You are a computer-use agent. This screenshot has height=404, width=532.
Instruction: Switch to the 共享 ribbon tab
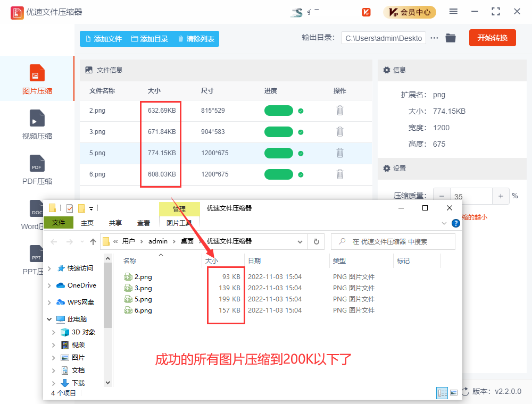pos(115,223)
